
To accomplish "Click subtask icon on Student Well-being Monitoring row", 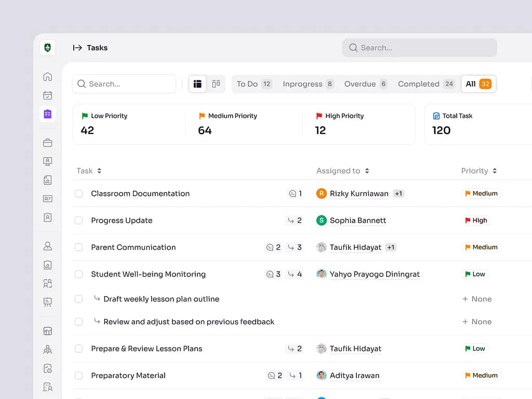I will pos(291,274).
